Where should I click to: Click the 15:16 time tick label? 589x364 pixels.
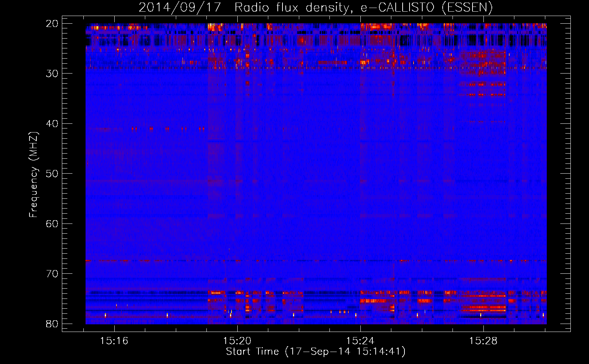click(114, 341)
